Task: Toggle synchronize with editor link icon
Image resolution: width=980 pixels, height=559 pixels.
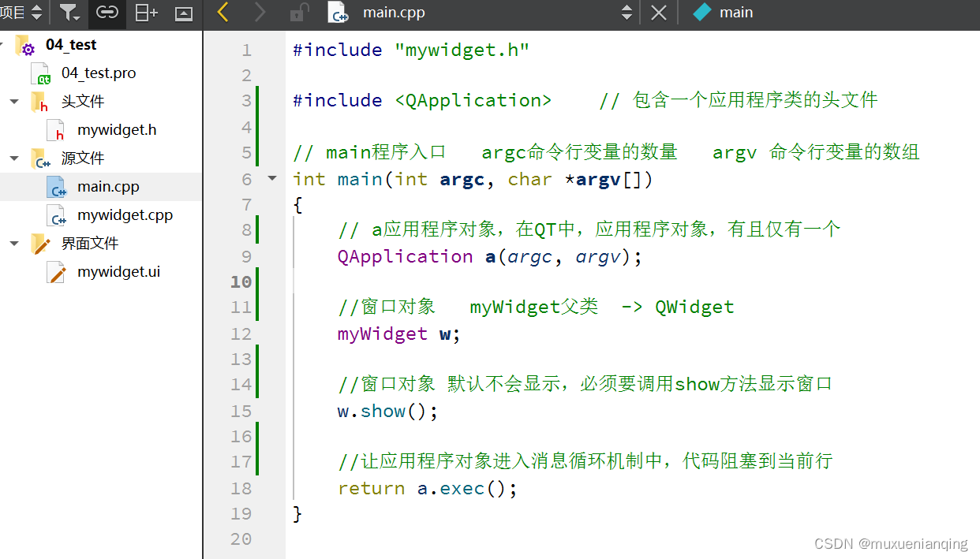Action: (107, 13)
